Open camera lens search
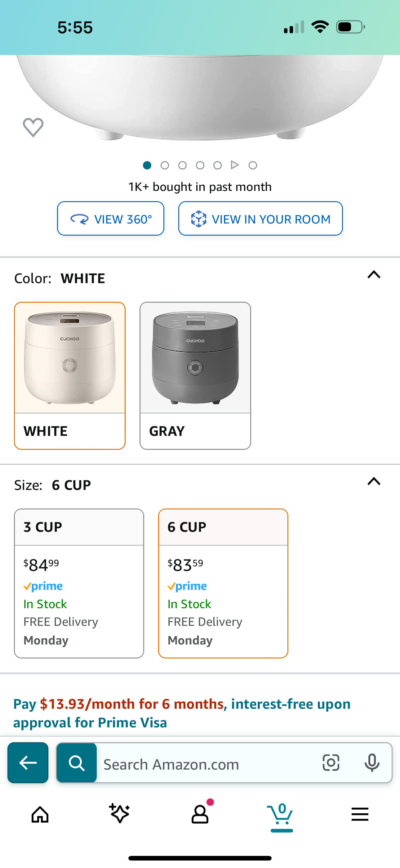Image resolution: width=400 pixels, height=868 pixels. [x=331, y=762]
